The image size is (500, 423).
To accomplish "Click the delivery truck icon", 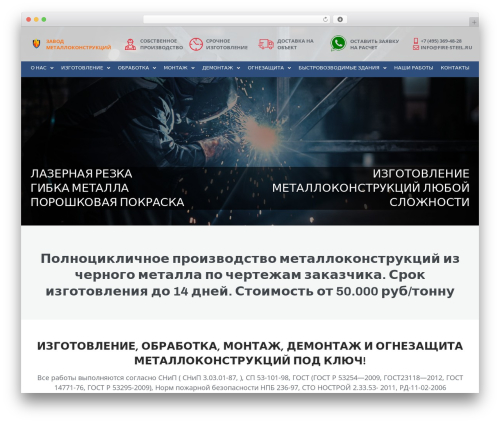I will (266, 44).
